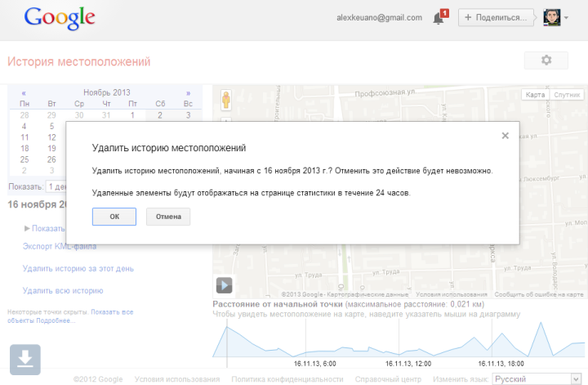Select November 11 in the calendar
This screenshot has width=588, height=385.
(x=24, y=137)
